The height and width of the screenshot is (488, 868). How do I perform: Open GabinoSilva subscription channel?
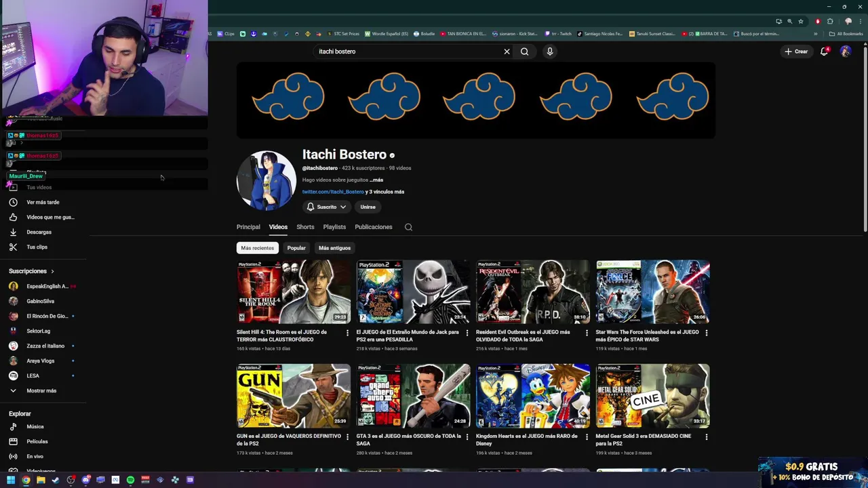[32, 301]
